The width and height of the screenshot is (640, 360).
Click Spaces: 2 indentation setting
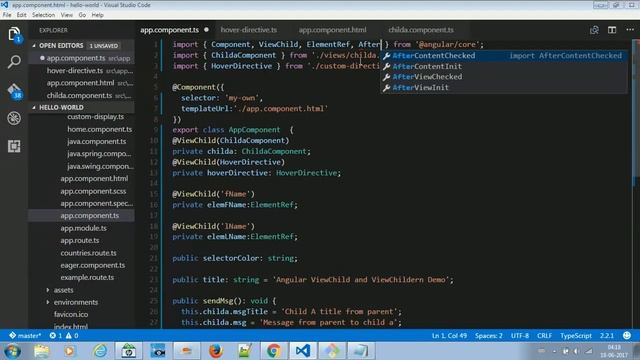coord(489,336)
